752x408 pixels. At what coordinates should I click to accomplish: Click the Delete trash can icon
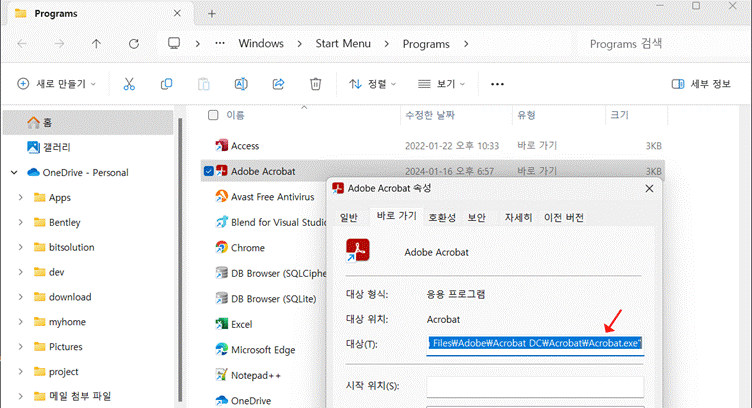coord(315,84)
